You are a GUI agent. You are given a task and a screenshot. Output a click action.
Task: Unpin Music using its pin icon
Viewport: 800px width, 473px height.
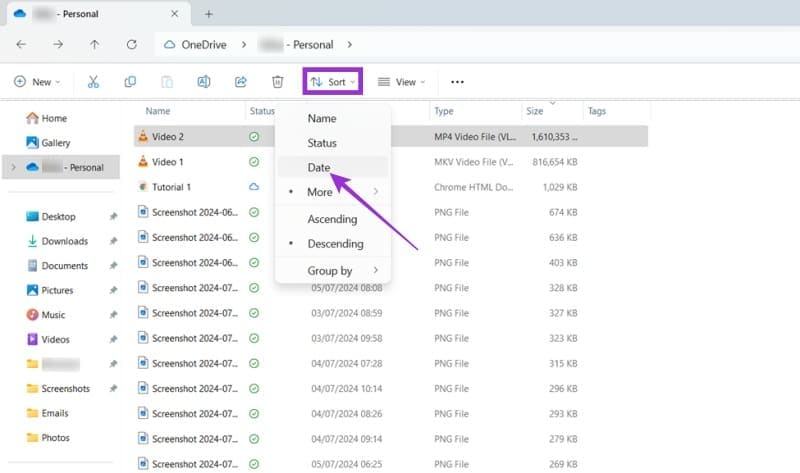(x=113, y=314)
